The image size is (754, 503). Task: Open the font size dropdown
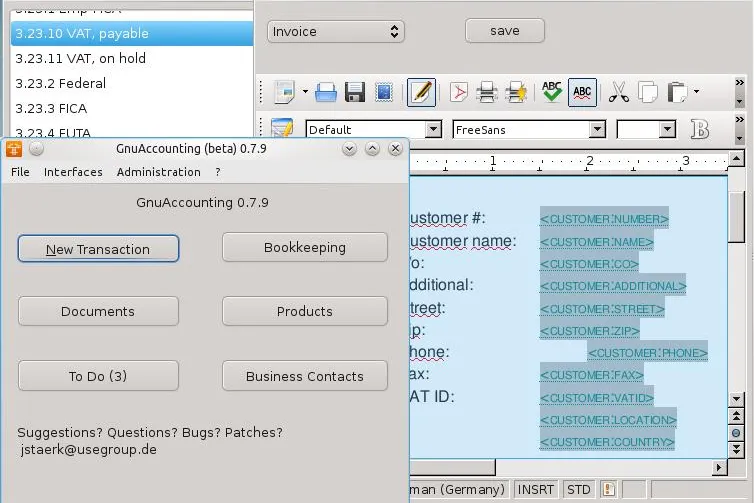pyautogui.click(x=667, y=129)
